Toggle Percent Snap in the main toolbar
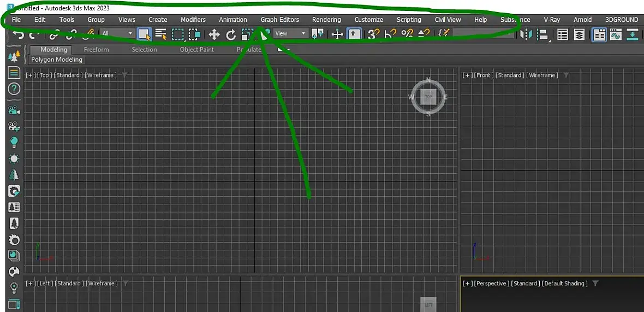The height and width of the screenshot is (312, 644). click(x=407, y=34)
